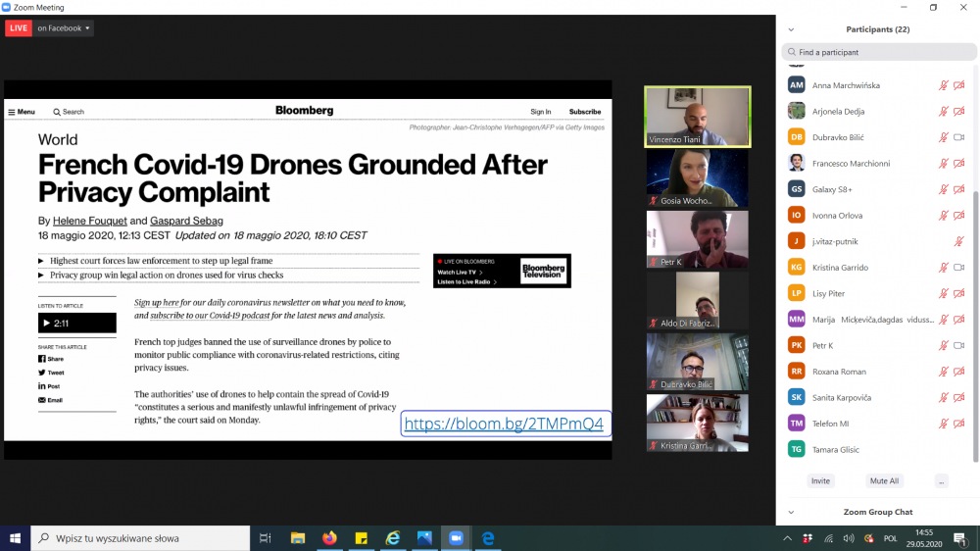The width and height of the screenshot is (980, 551).
Task: Click Galaxy S8+ video off icon
Action: click(x=958, y=189)
